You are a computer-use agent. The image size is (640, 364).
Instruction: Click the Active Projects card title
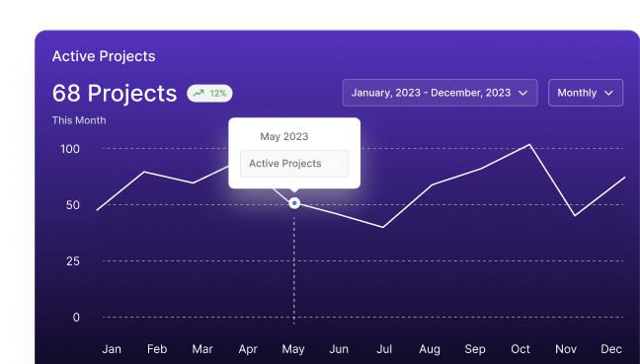[x=104, y=56]
